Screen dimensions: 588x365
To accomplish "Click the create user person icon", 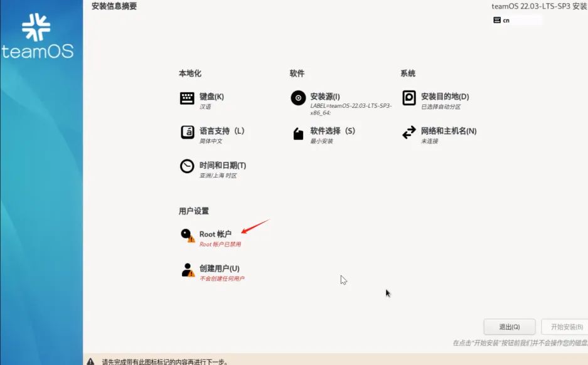I will tap(188, 270).
